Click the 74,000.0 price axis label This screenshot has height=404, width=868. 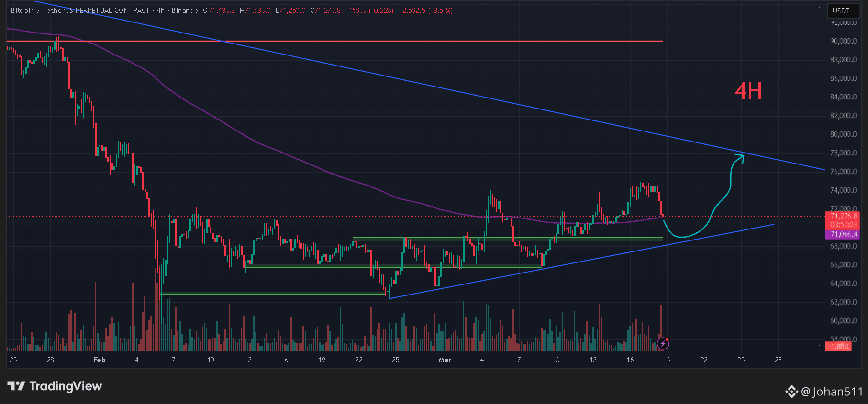coord(843,190)
